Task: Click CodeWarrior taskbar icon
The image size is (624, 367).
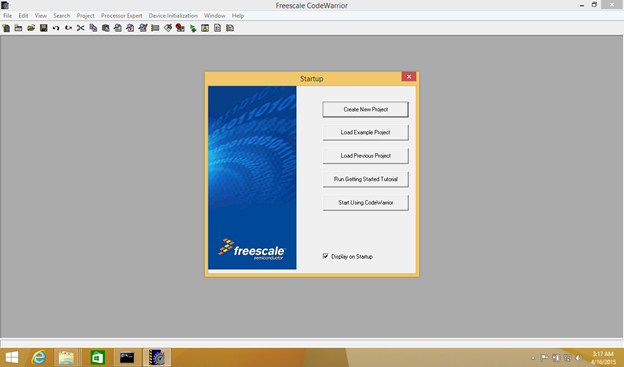Action: (157, 357)
